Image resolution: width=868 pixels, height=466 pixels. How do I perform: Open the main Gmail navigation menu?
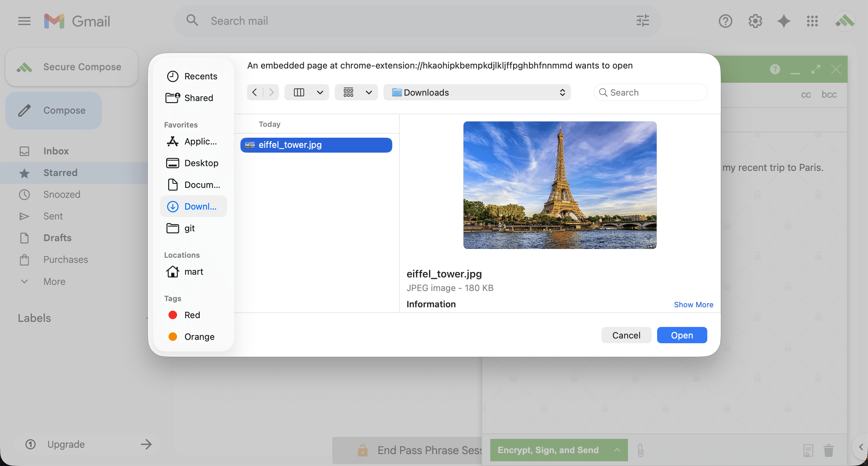[x=24, y=21]
